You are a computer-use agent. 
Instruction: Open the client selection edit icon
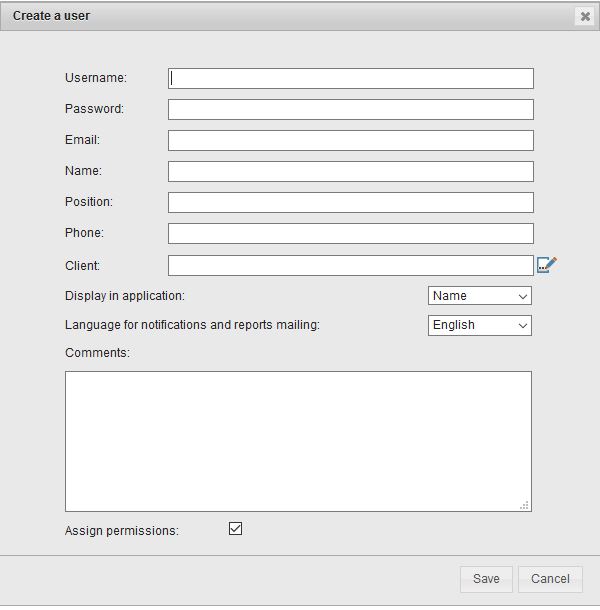(x=547, y=265)
